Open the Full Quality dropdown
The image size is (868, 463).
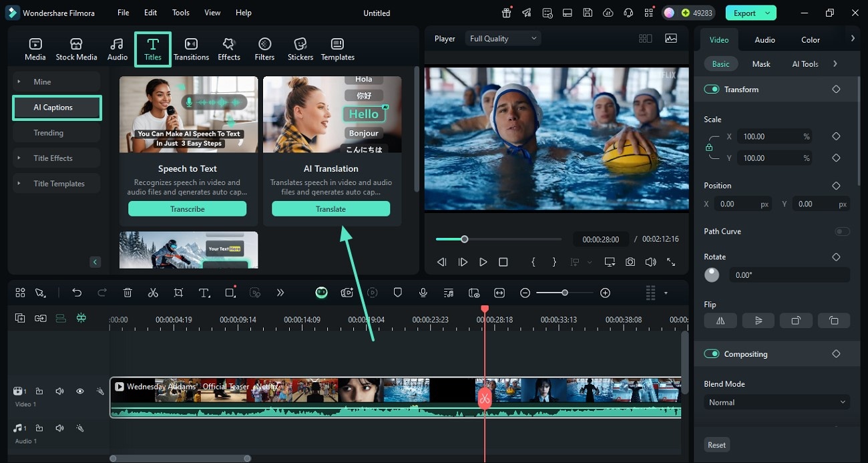503,39
